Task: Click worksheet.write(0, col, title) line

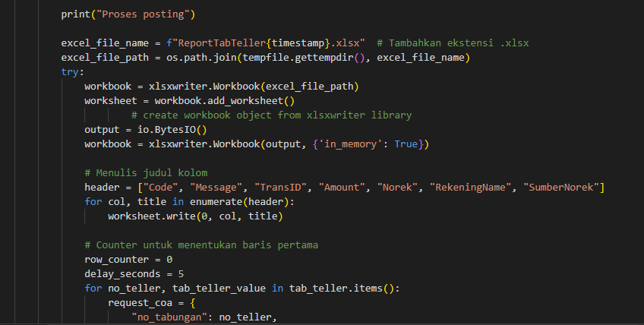Action: point(195,216)
